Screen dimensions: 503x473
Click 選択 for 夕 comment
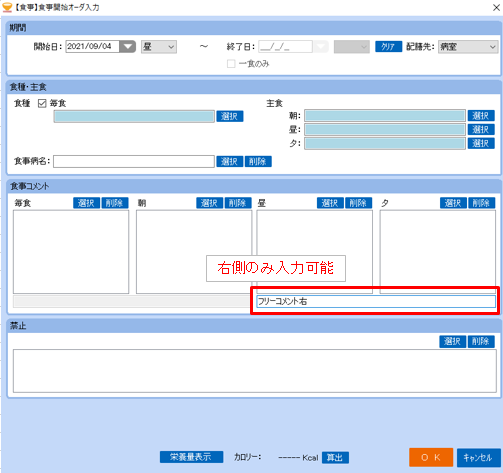click(453, 203)
